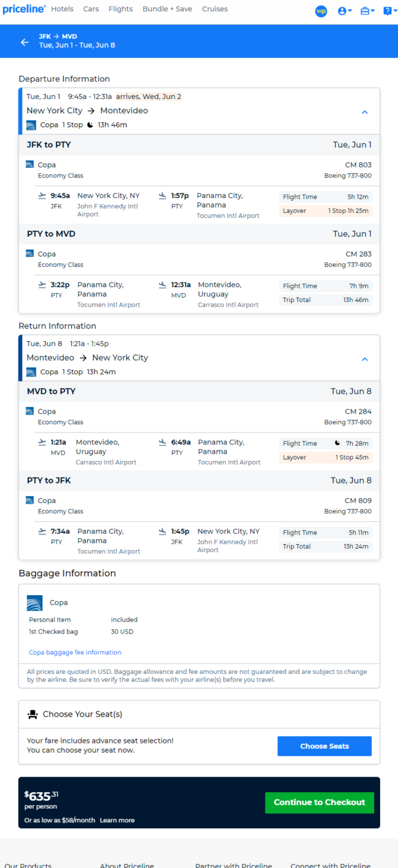The width and height of the screenshot is (398, 868).
Task: Click the Flight Time 7h 9m row
Action: coord(326,286)
